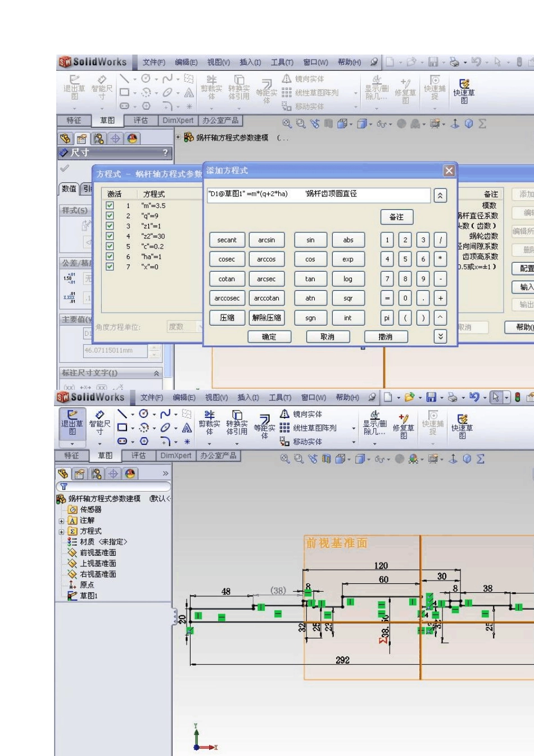Click the equation text input field
Viewport: 534px width, 756px height.
coord(319,195)
